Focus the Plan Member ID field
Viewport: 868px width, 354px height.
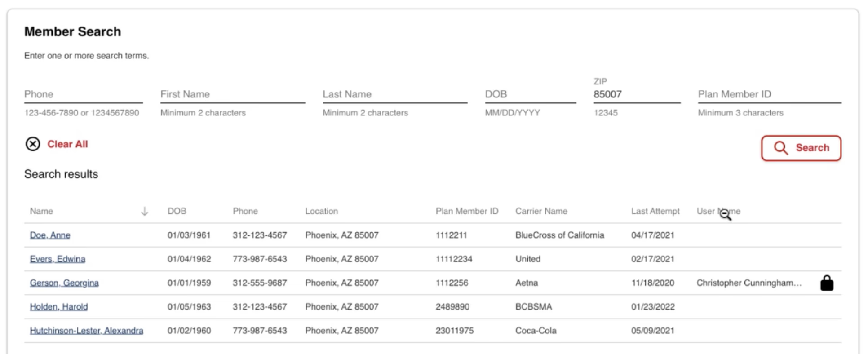(769, 94)
